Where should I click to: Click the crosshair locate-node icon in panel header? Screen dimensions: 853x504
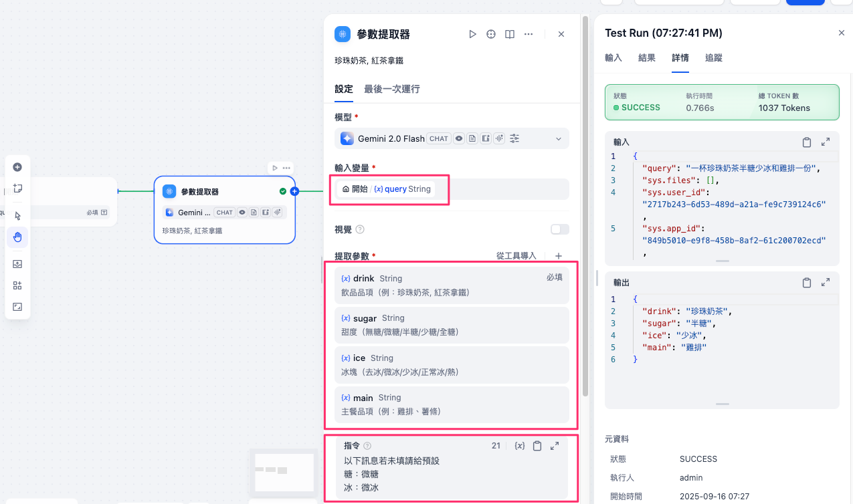(x=491, y=34)
